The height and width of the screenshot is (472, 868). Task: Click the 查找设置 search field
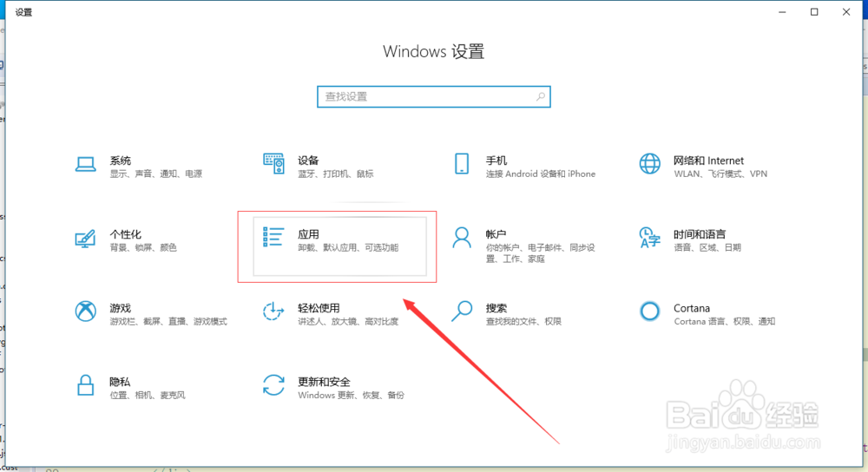(433, 97)
